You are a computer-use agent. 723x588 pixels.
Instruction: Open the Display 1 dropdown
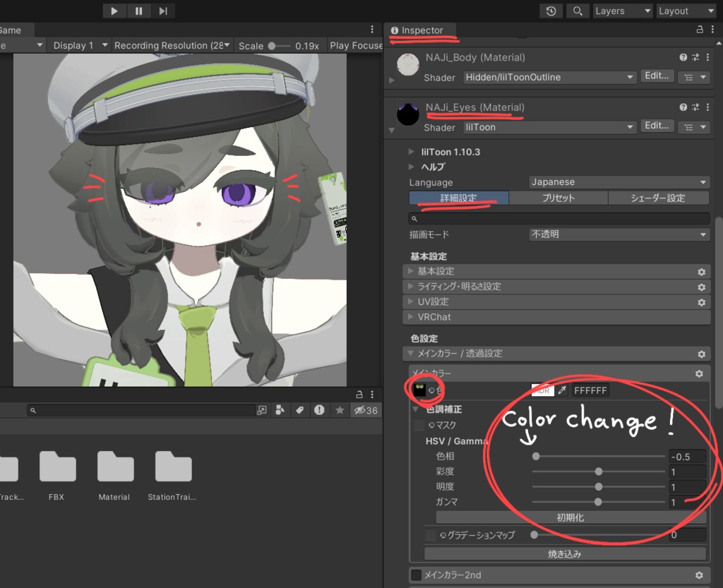point(79,45)
